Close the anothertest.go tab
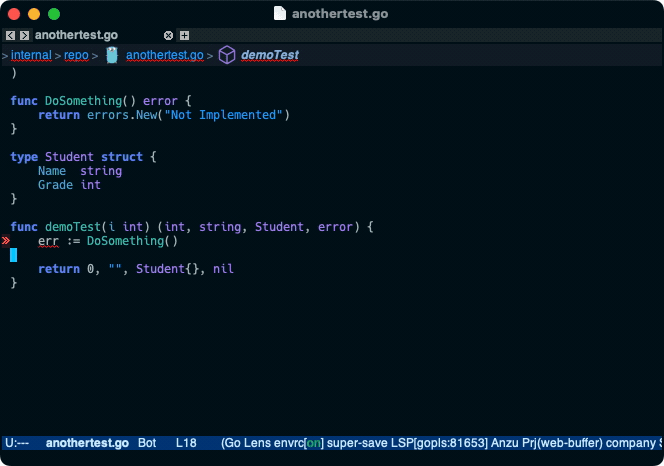664x466 pixels. coord(168,36)
